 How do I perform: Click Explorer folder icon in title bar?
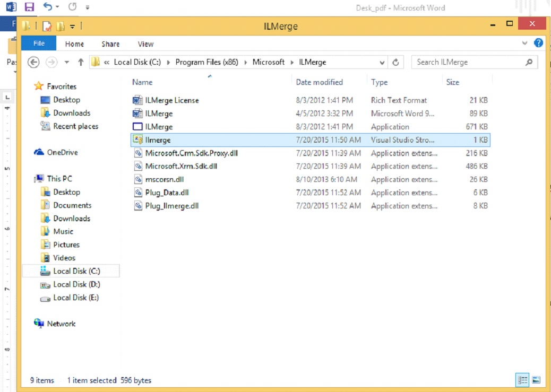coord(26,25)
